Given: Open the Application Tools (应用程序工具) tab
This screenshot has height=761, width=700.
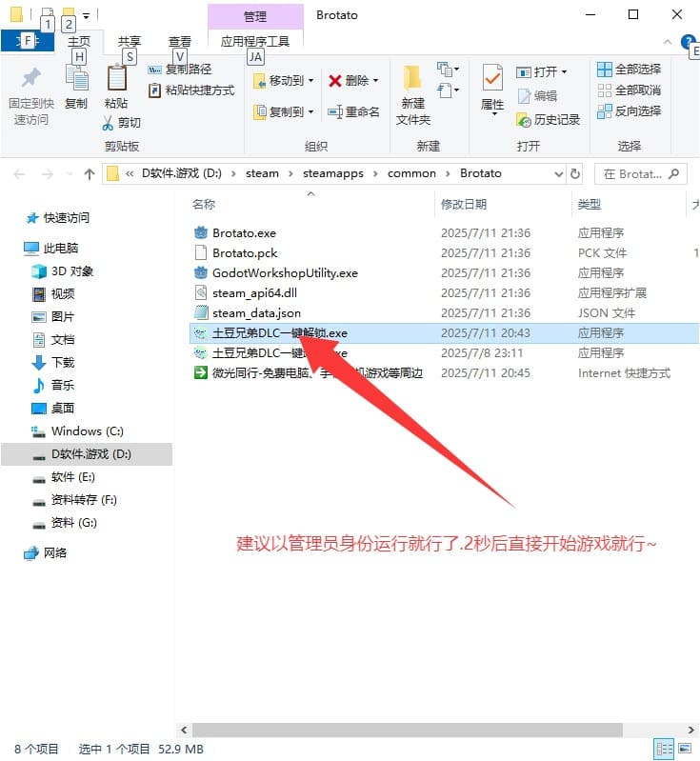Looking at the screenshot, I should pyautogui.click(x=255, y=41).
